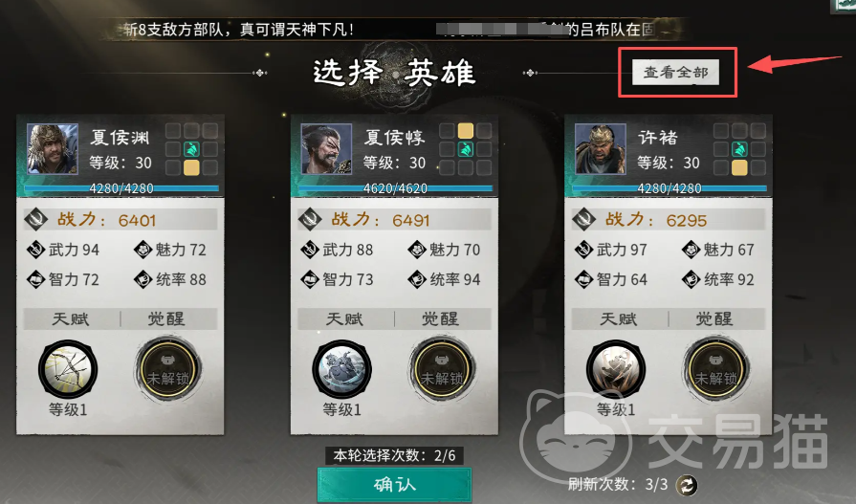
Task: Click 许褚's 4280/4280 troop bar
Action: 669,188
